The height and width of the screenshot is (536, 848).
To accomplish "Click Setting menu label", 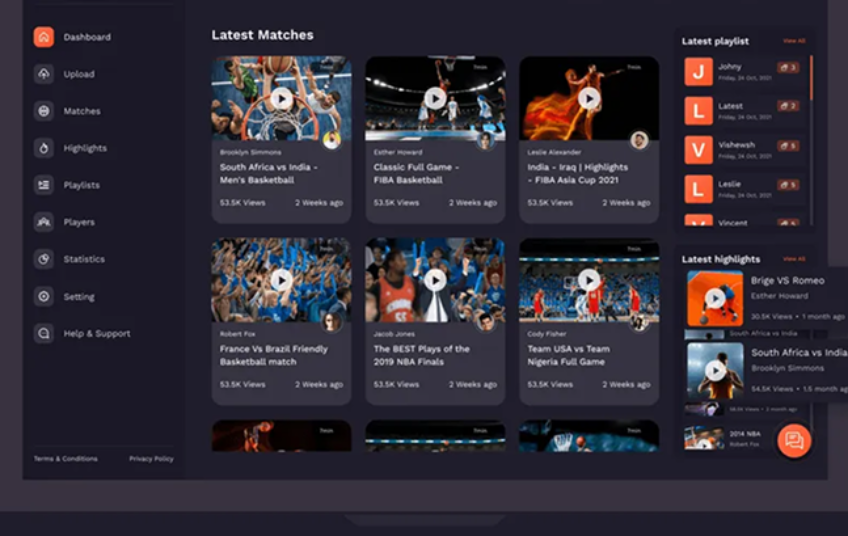I will (x=79, y=296).
